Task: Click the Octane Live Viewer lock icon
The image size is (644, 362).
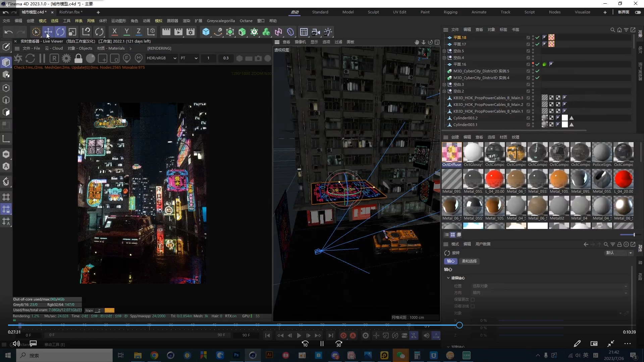Action: point(78,58)
